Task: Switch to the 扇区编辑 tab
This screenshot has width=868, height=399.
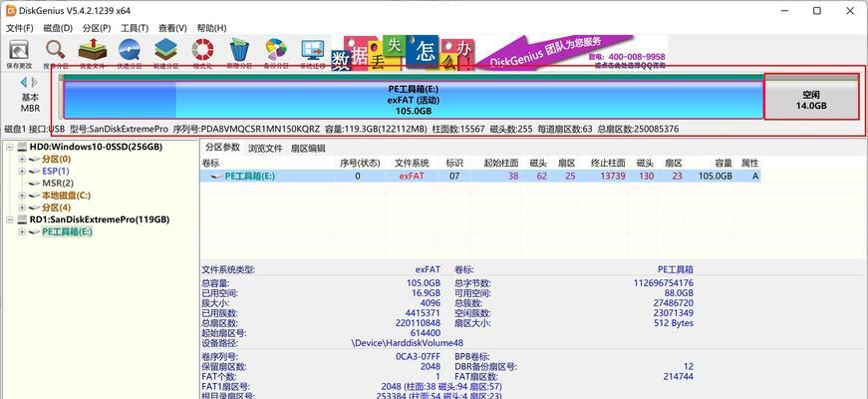Action: tap(308, 149)
